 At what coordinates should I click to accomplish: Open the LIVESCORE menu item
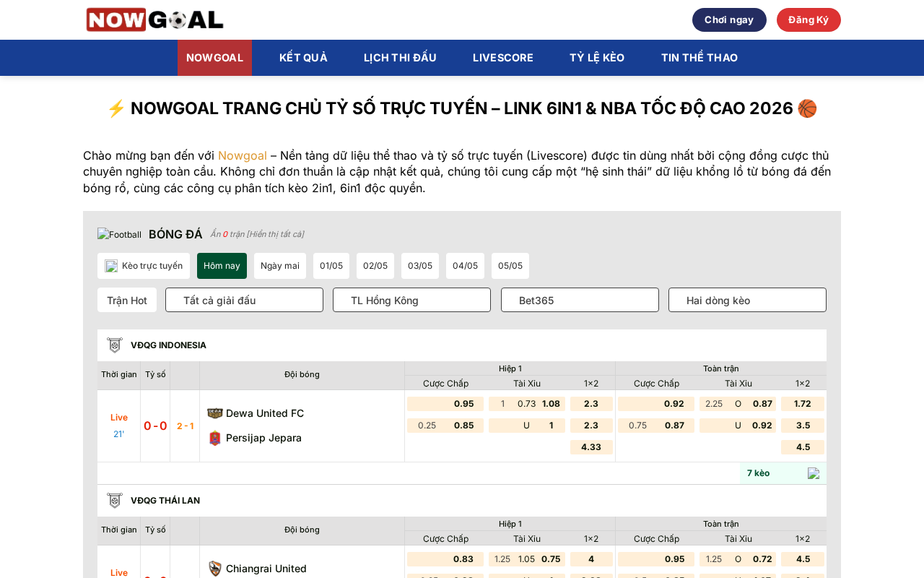pyautogui.click(x=503, y=58)
